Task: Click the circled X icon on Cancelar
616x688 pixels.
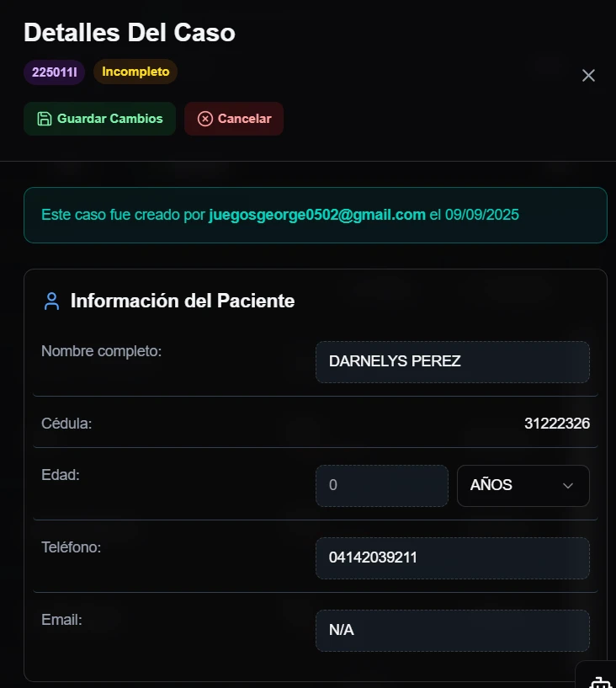Action: 205,119
